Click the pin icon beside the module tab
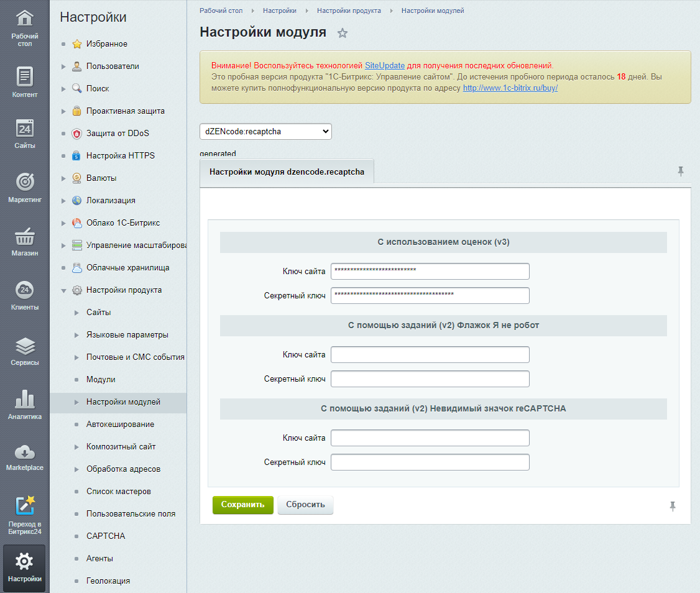Image resolution: width=700 pixels, height=593 pixels. [680, 171]
